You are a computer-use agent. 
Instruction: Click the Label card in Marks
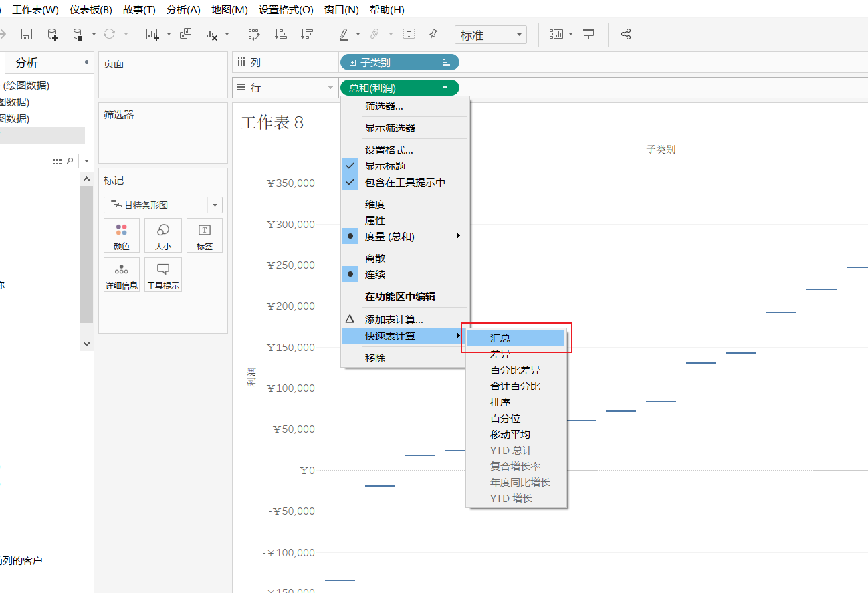205,236
